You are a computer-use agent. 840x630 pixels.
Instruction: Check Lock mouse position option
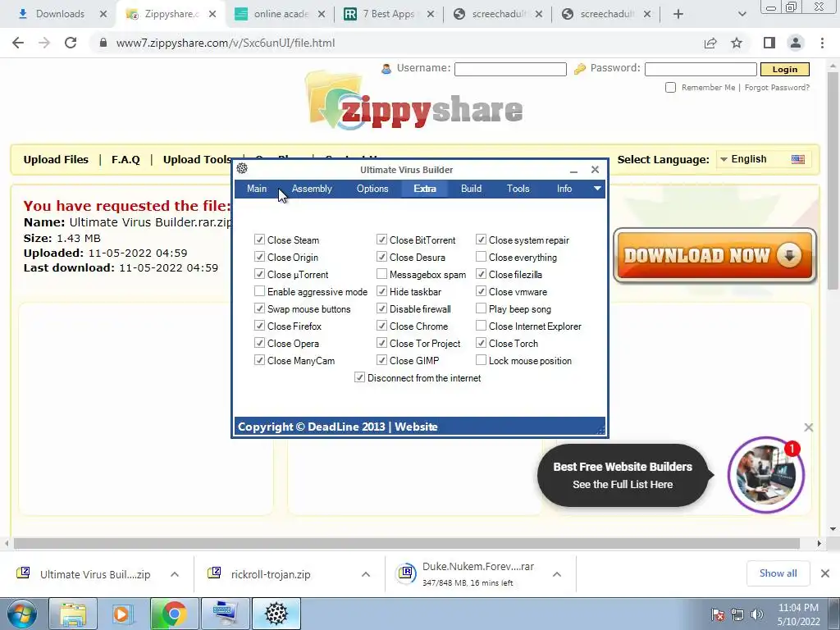click(481, 360)
